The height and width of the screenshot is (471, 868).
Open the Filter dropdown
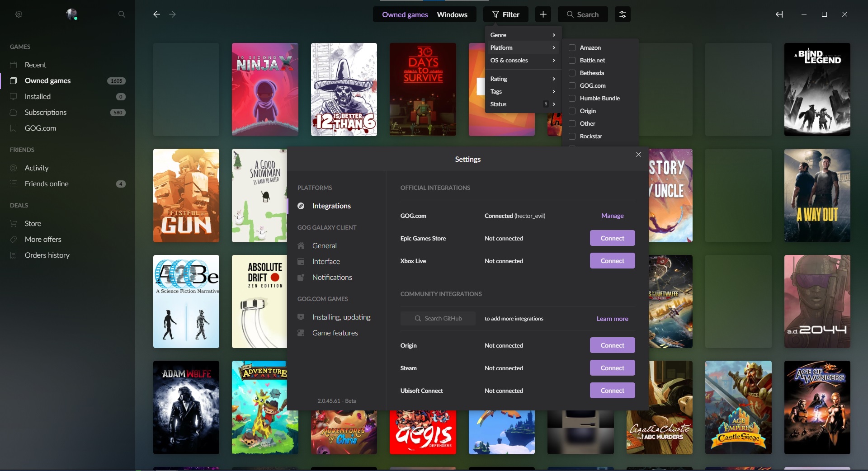(x=506, y=14)
